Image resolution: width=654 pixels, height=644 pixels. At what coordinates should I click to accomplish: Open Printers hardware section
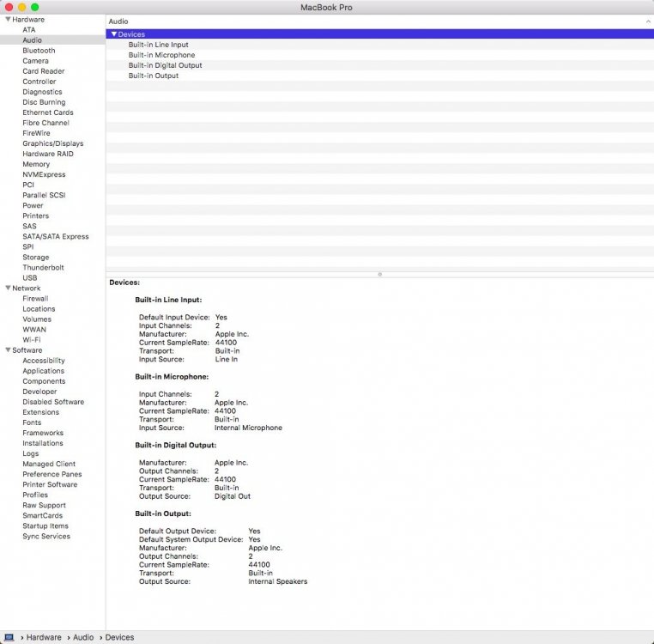35,216
